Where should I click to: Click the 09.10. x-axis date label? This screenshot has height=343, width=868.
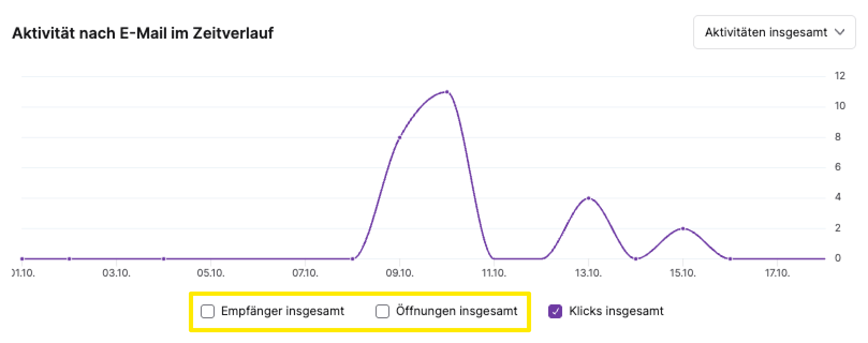click(400, 273)
